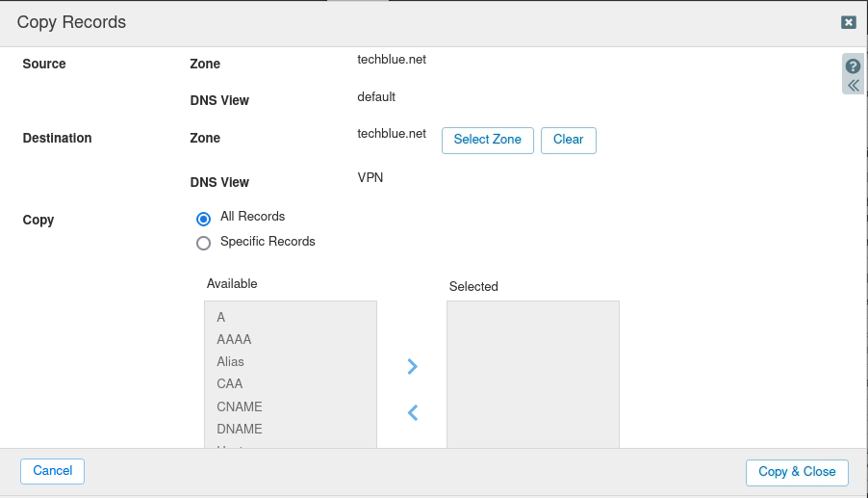The width and height of the screenshot is (868, 498).
Task: Select the DNAME record type
Action: (x=240, y=429)
